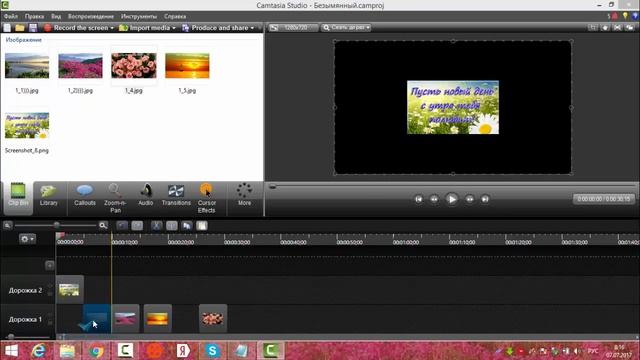This screenshot has height=360, width=640.
Task: Click the timeline zoom slider handle
Action: [x=57, y=225]
